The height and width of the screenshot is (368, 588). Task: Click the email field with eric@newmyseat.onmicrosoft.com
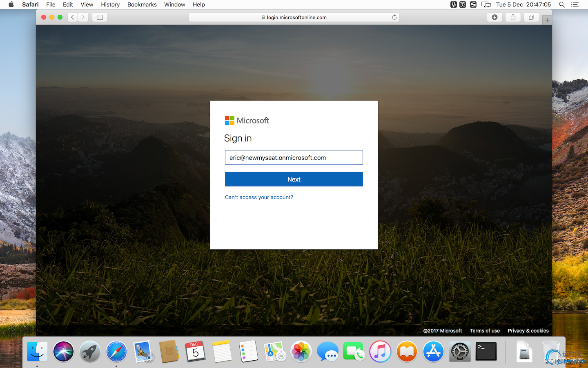click(294, 157)
